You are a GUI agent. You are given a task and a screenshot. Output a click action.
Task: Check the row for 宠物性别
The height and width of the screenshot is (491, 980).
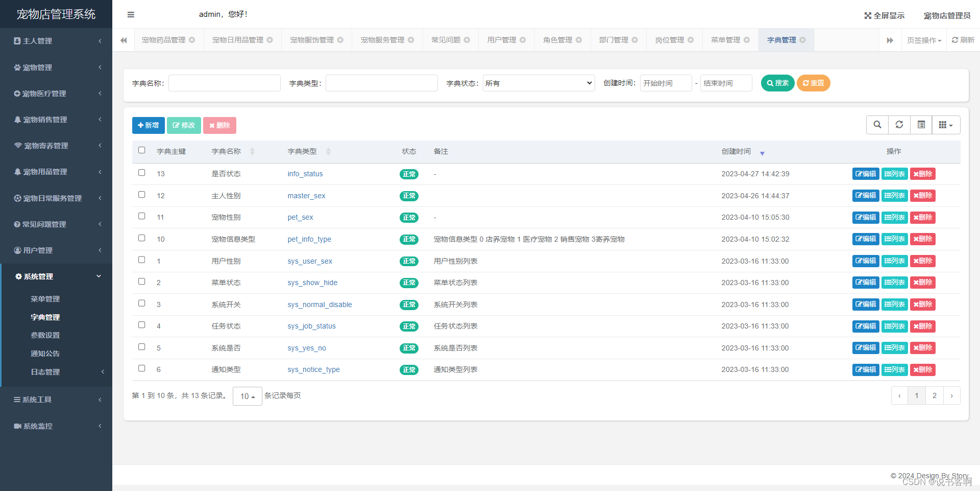click(142, 216)
